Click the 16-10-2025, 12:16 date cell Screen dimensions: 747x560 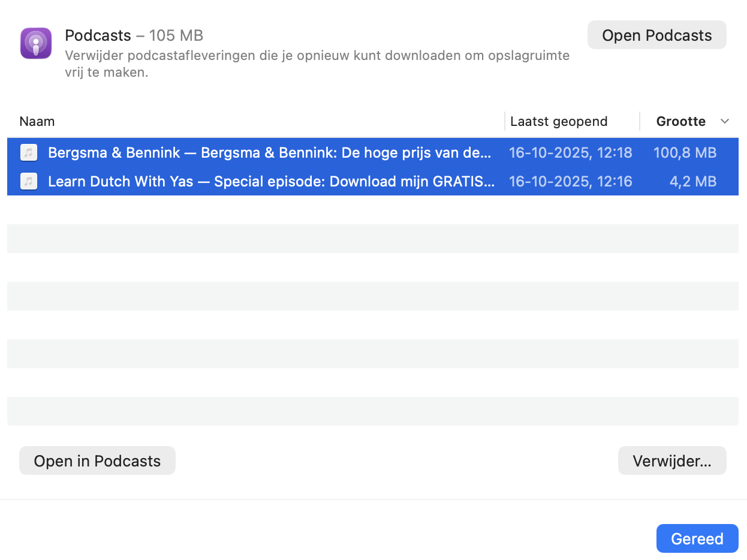click(570, 182)
